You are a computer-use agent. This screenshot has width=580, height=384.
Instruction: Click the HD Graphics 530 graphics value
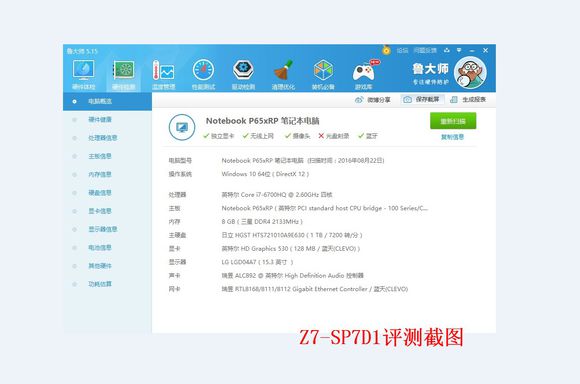[291, 249]
